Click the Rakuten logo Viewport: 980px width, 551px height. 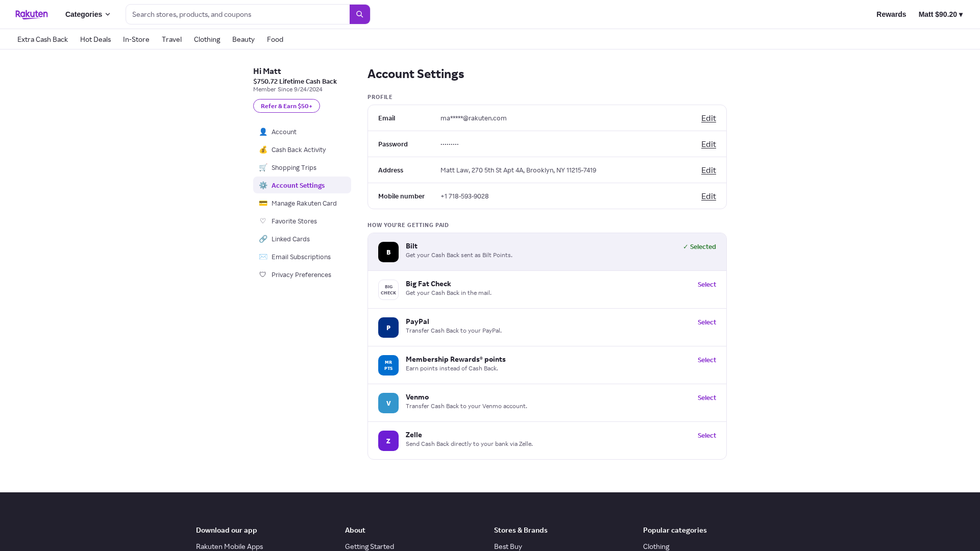pos(32,14)
